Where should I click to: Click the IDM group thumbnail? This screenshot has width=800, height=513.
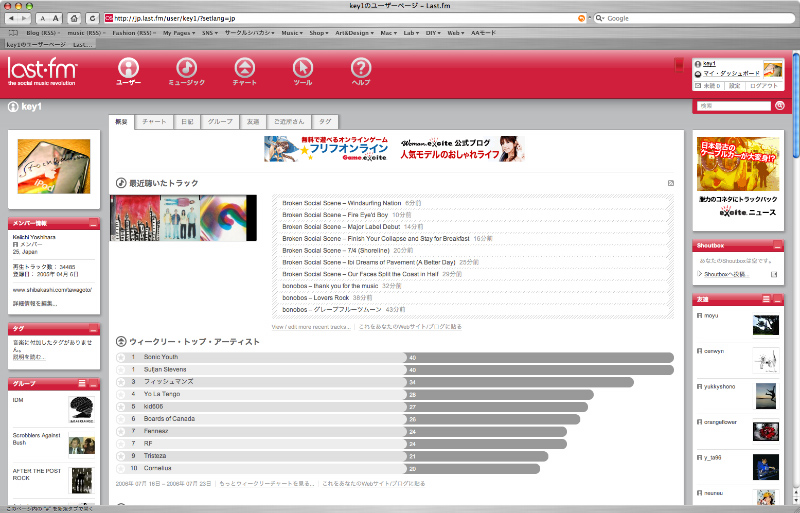[x=82, y=410]
